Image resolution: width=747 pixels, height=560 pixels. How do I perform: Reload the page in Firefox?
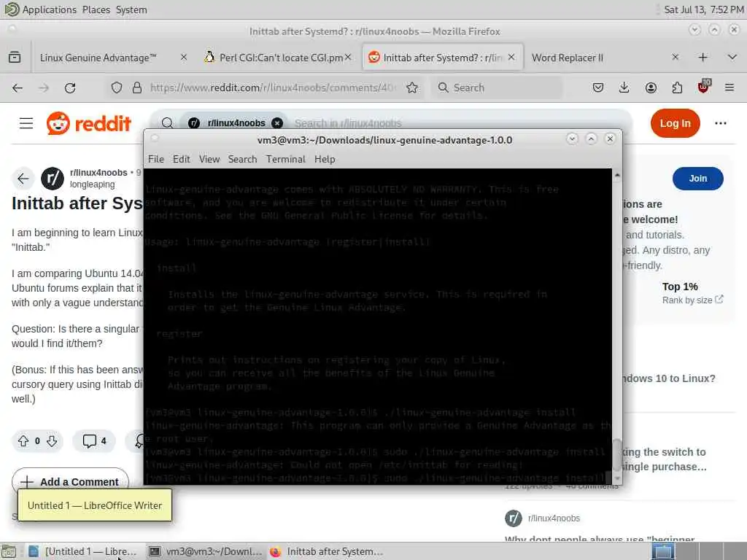70,87
